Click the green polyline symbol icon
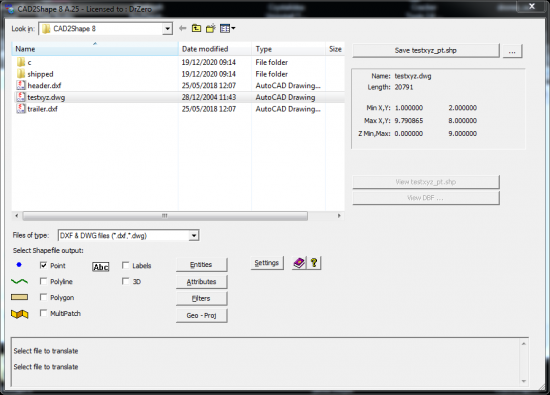 [20, 281]
